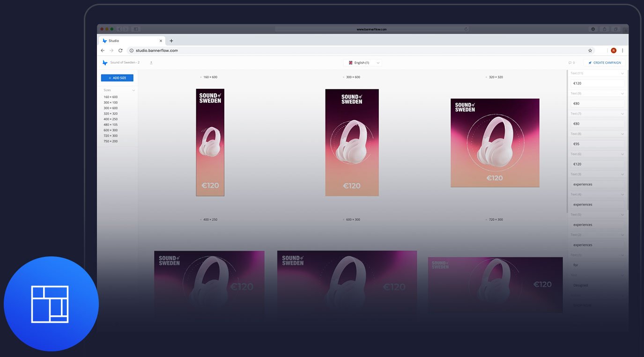644x357 pixels.
Task: Collapse the Text (8) section chevron
Action: tap(622, 134)
